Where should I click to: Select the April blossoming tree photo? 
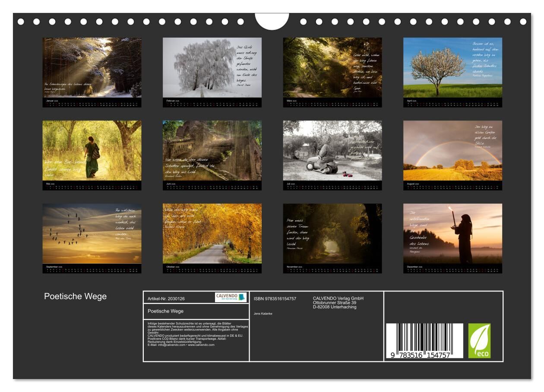tap(452, 68)
